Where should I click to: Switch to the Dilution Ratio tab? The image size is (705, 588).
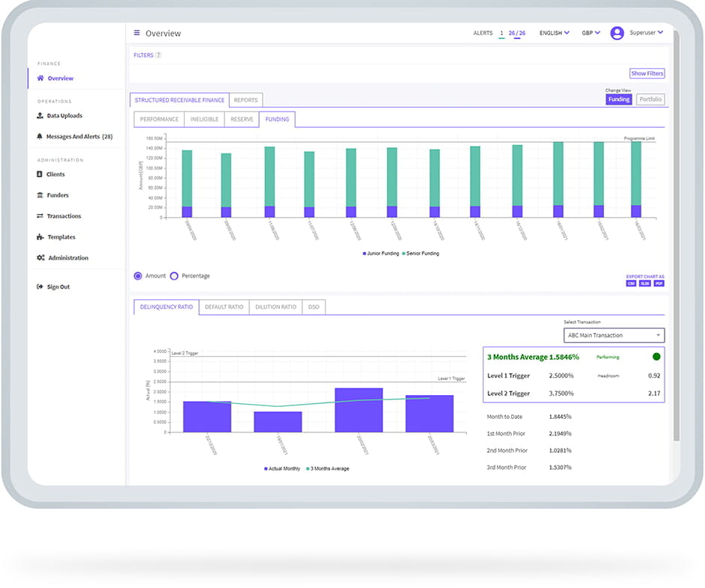pos(275,307)
